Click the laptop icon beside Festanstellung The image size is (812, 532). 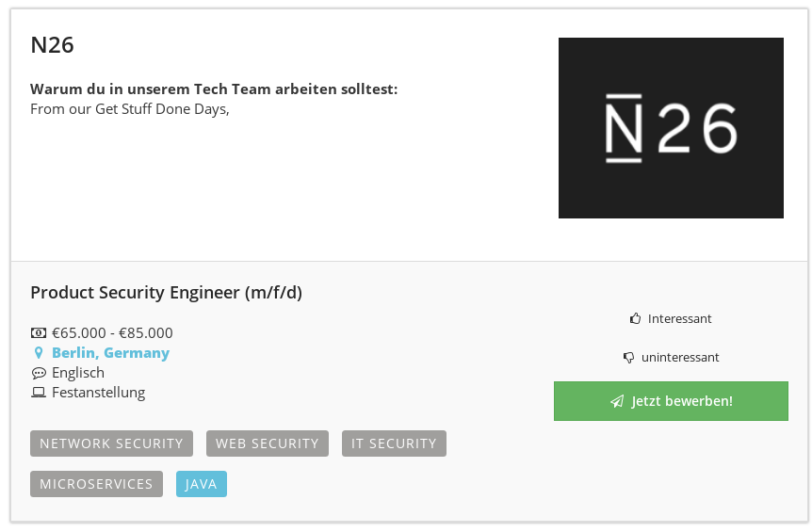[x=39, y=393]
